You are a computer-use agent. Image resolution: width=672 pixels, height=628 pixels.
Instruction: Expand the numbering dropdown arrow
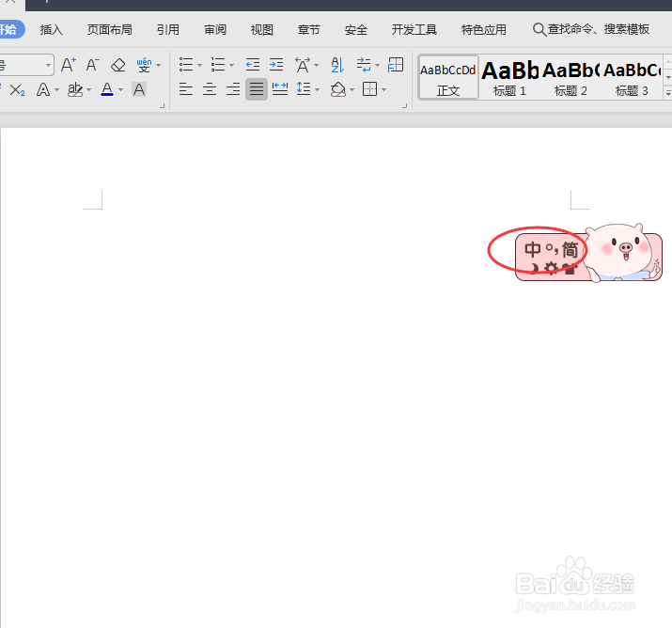pyautogui.click(x=231, y=66)
